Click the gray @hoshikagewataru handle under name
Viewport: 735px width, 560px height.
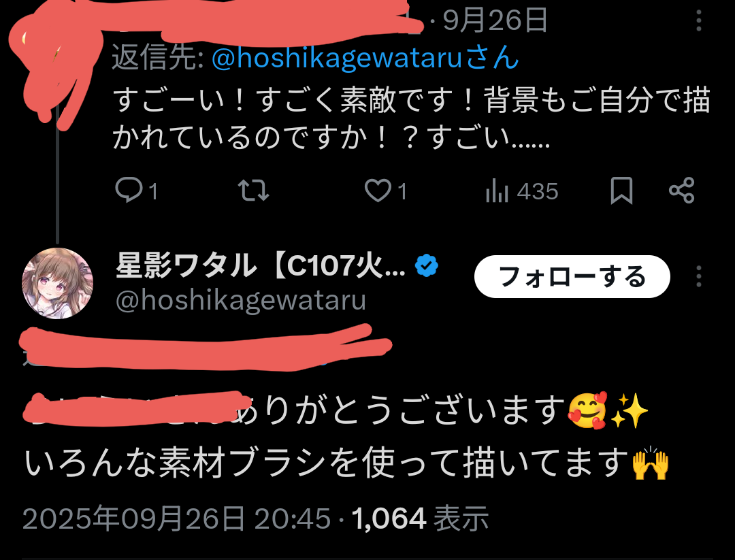240,301
